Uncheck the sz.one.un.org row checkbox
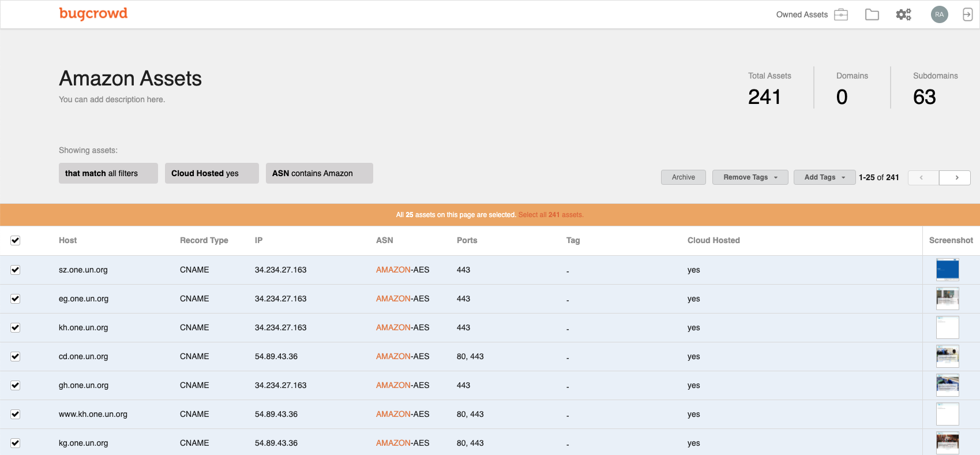980x455 pixels. click(16, 270)
